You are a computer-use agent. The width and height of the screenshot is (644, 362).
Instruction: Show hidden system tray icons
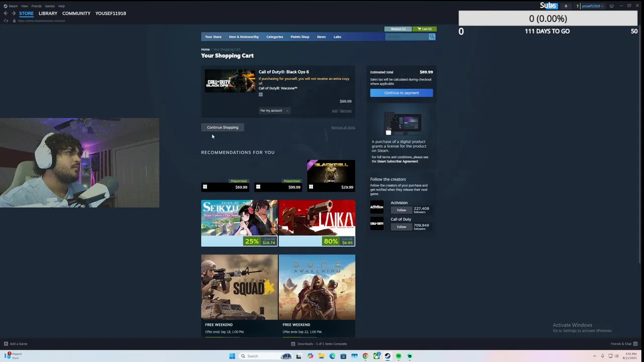(x=594, y=356)
